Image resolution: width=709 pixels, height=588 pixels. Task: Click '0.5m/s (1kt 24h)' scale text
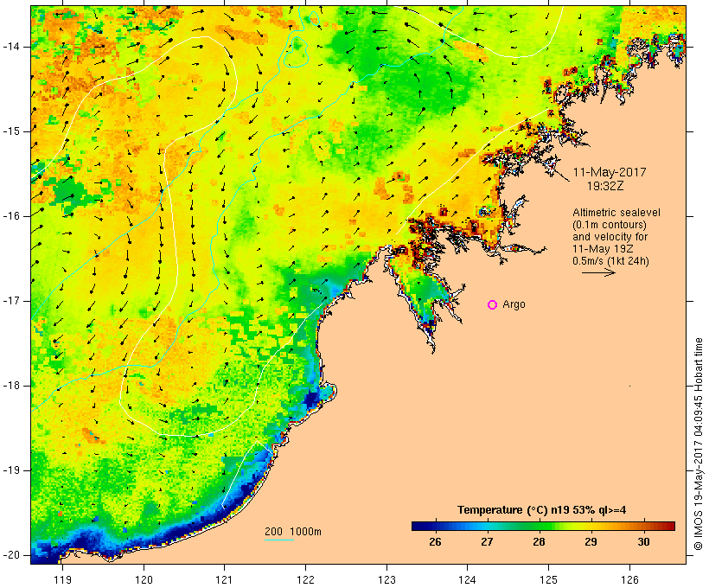coord(610,261)
